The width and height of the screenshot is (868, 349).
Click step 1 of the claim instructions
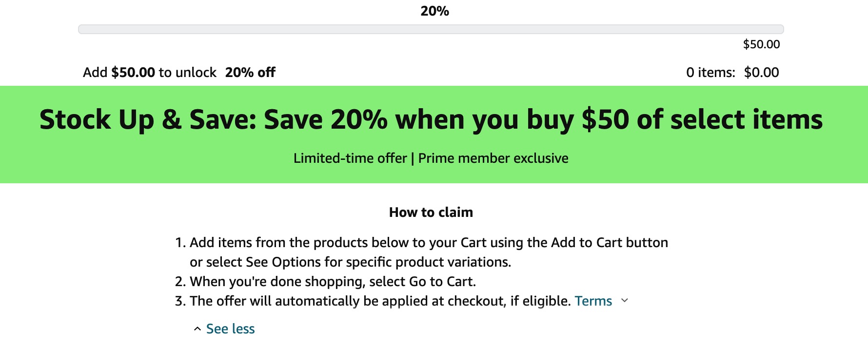pyautogui.click(x=429, y=242)
